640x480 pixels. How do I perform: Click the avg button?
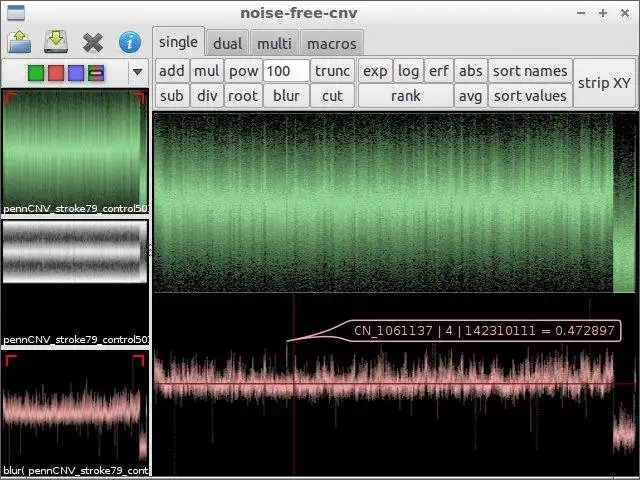coord(471,96)
